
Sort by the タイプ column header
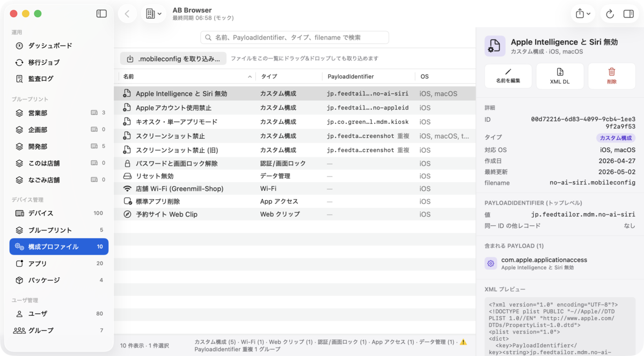[289, 77]
